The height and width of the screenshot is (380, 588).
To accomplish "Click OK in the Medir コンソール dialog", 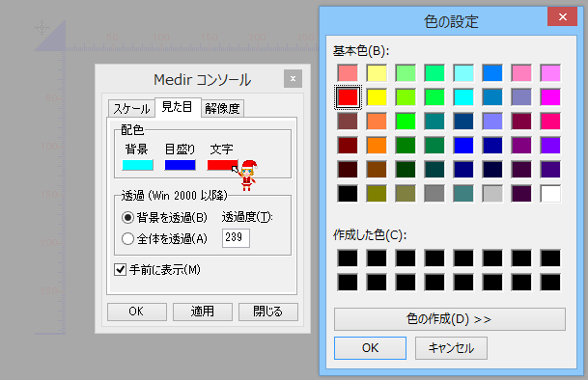I will (x=137, y=312).
